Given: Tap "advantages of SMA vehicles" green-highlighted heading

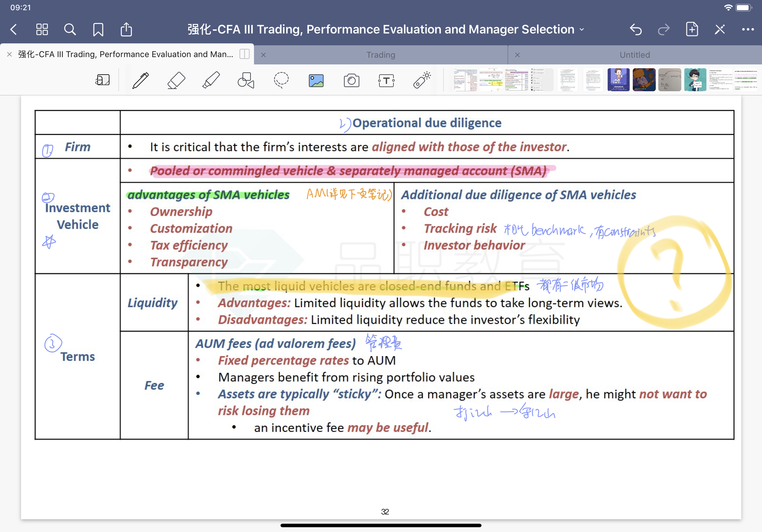Looking at the screenshot, I should click(208, 195).
